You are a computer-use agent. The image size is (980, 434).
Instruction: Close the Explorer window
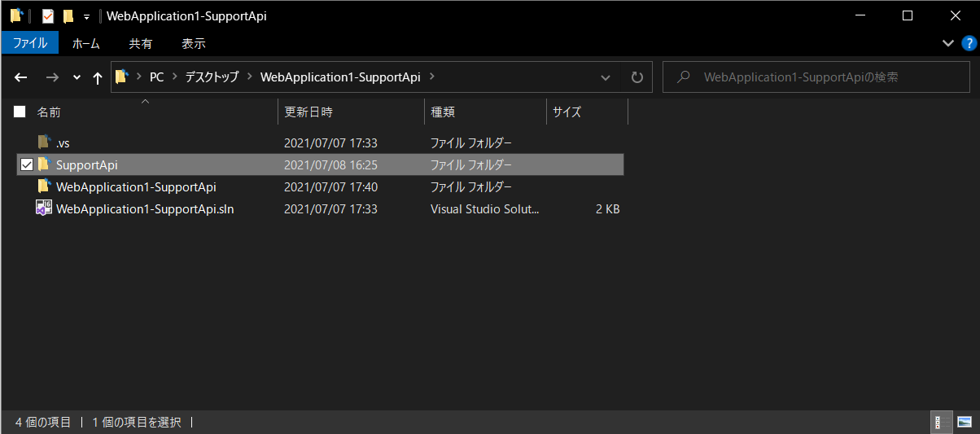pos(955,15)
